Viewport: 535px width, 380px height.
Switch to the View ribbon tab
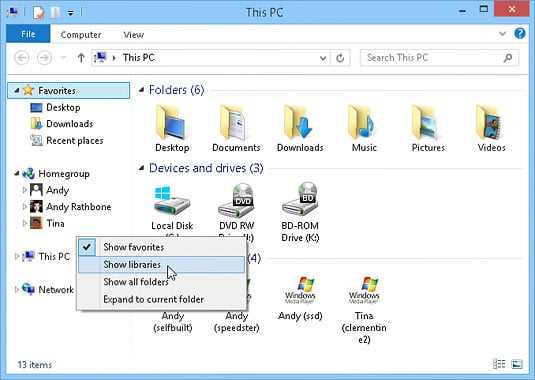pos(133,35)
